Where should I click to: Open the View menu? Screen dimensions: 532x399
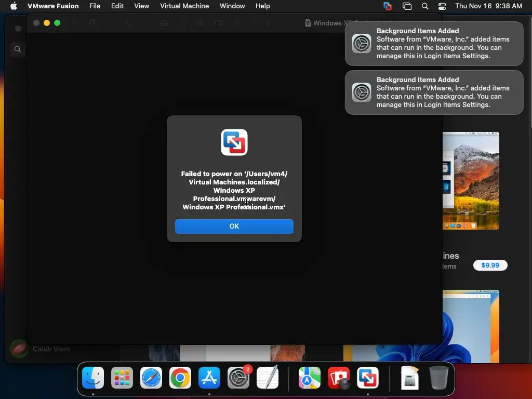141,6
